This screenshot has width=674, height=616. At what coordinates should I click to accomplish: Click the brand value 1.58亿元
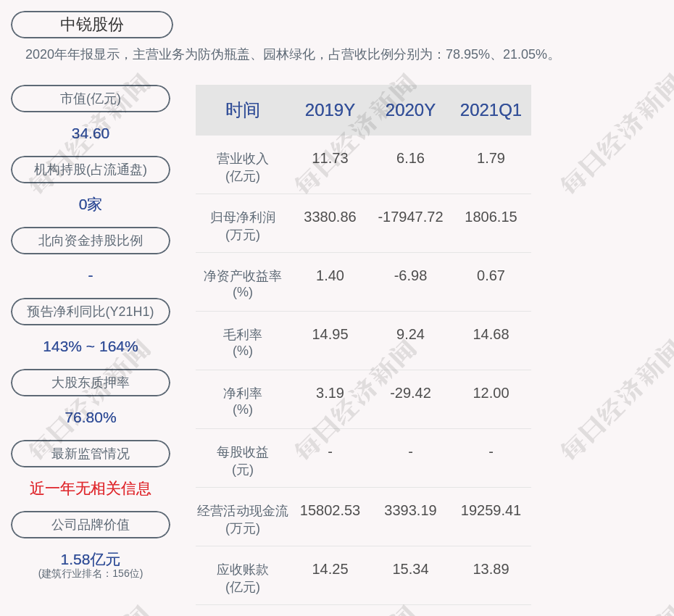point(91,559)
